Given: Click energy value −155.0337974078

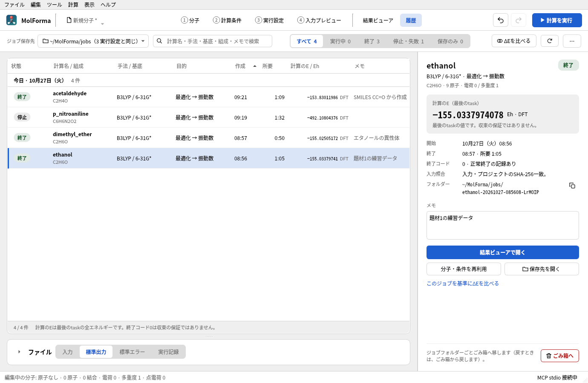Looking at the screenshot, I should pos(468,115).
